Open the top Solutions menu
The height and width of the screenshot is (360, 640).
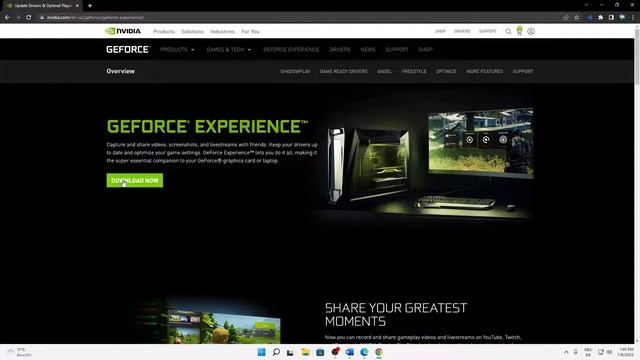click(192, 31)
